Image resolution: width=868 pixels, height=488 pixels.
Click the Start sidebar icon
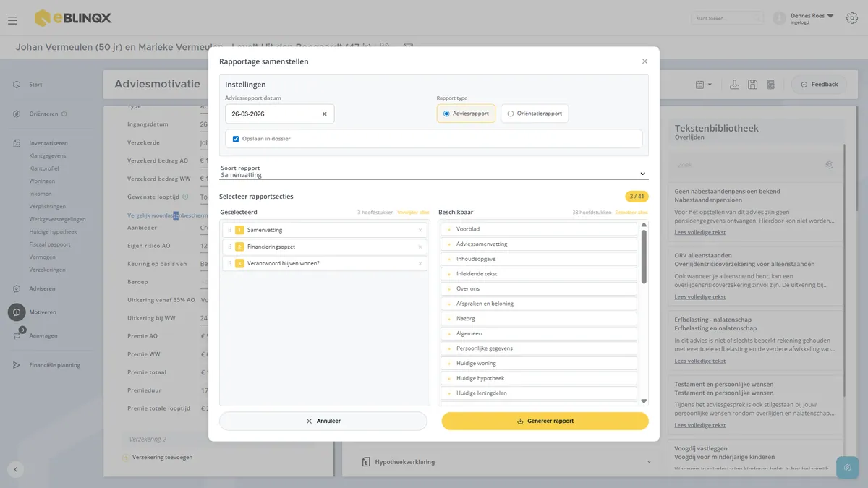pyautogui.click(x=17, y=85)
